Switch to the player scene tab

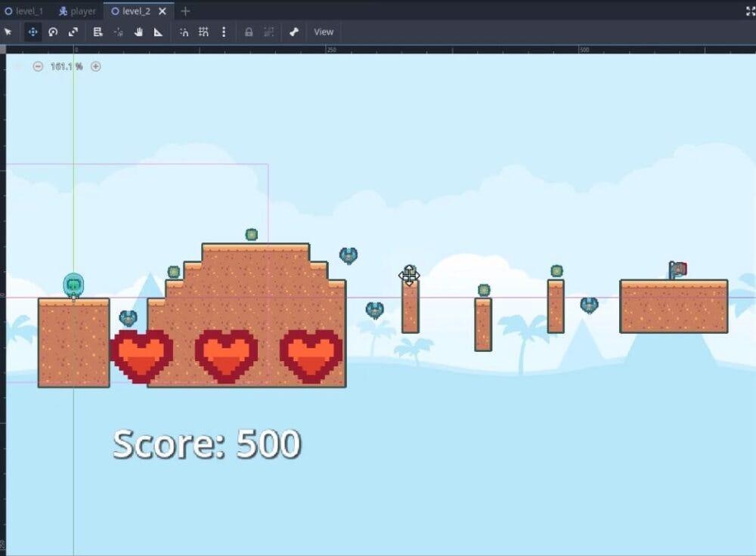click(77, 11)
